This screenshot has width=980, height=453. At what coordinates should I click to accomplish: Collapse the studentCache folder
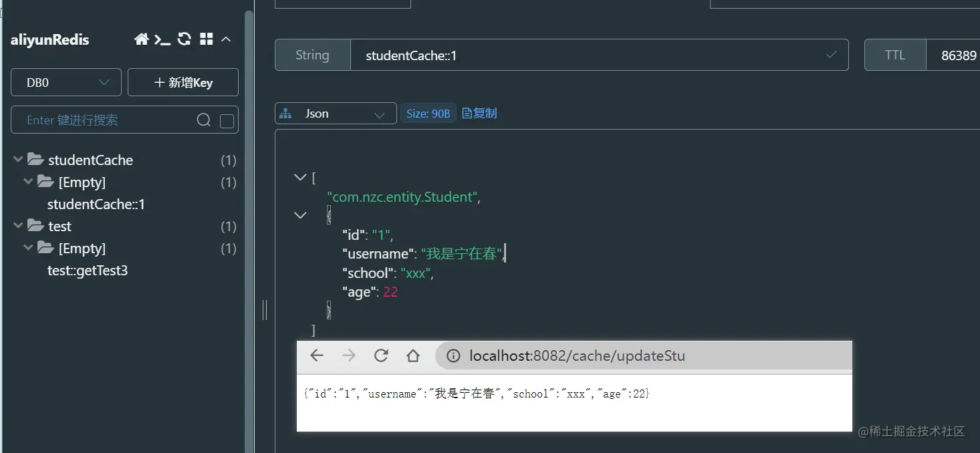[x=17, y=160]
